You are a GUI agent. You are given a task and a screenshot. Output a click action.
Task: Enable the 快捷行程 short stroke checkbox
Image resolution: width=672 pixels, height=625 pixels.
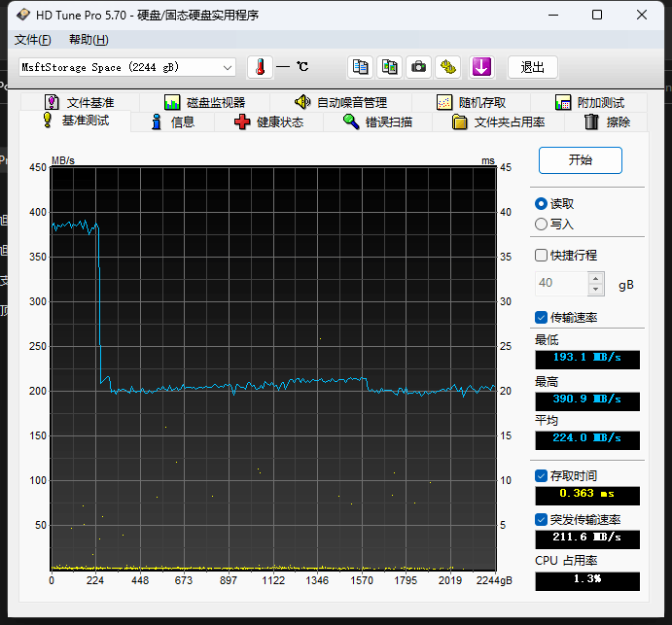pyautogui.click(x=542, y=256)
